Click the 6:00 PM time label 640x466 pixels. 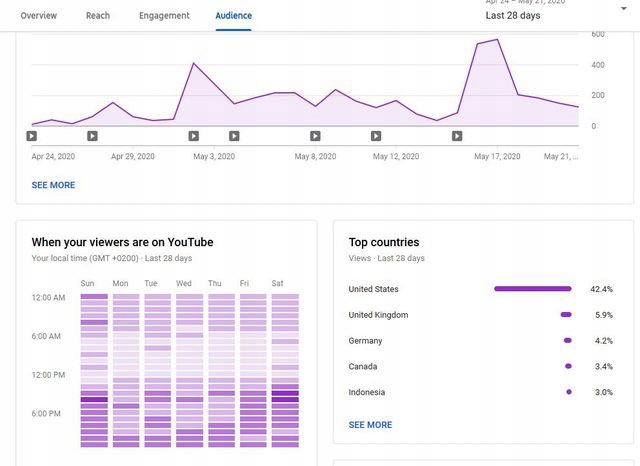(46, 413)
